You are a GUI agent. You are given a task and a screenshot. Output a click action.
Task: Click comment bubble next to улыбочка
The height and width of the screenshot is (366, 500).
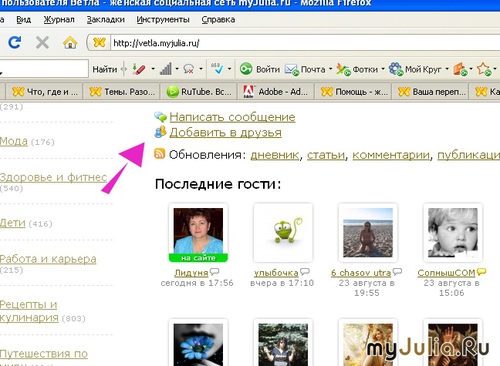point(305,271)
